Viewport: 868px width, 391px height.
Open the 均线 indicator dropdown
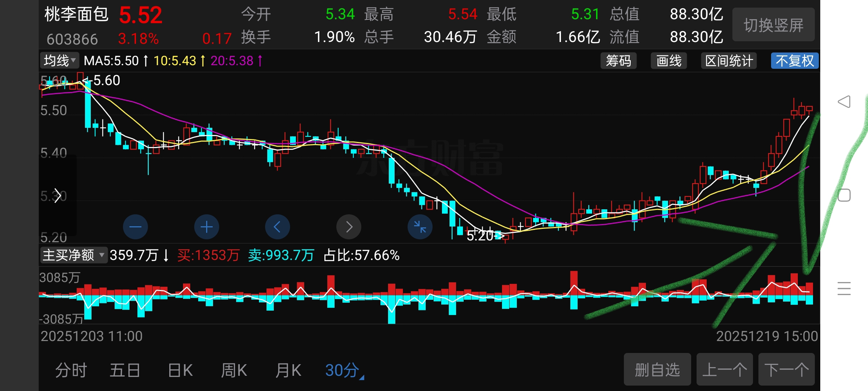point(60,61)
